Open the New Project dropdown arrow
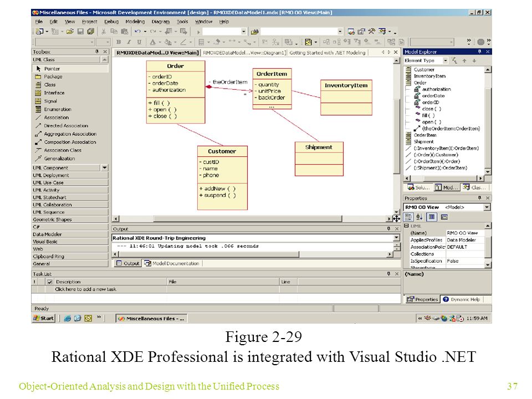532x399 pixels. pos(47,32)
